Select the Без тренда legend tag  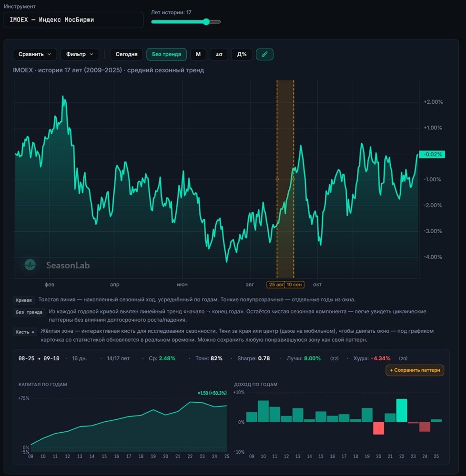(x=29, y=312)
